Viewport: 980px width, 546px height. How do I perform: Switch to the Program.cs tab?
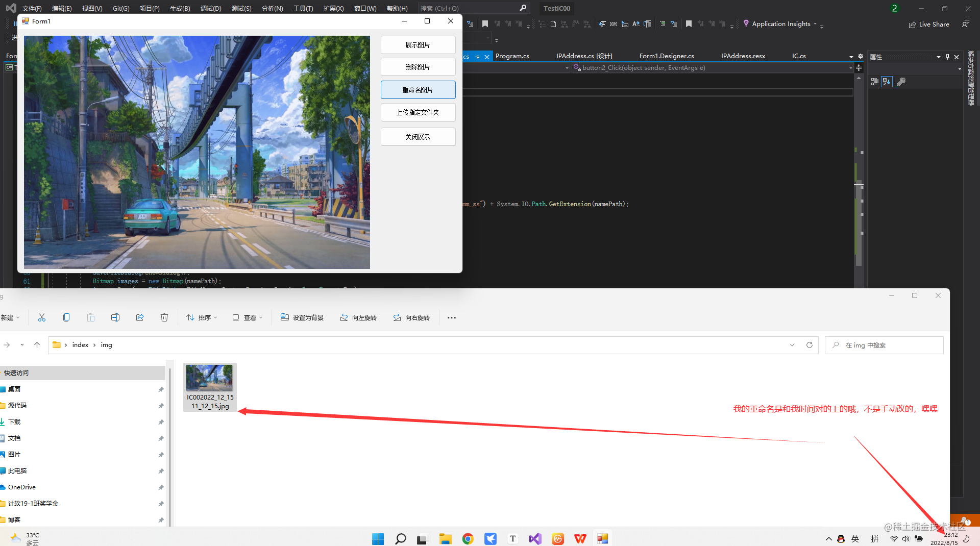tap(512, 56)
